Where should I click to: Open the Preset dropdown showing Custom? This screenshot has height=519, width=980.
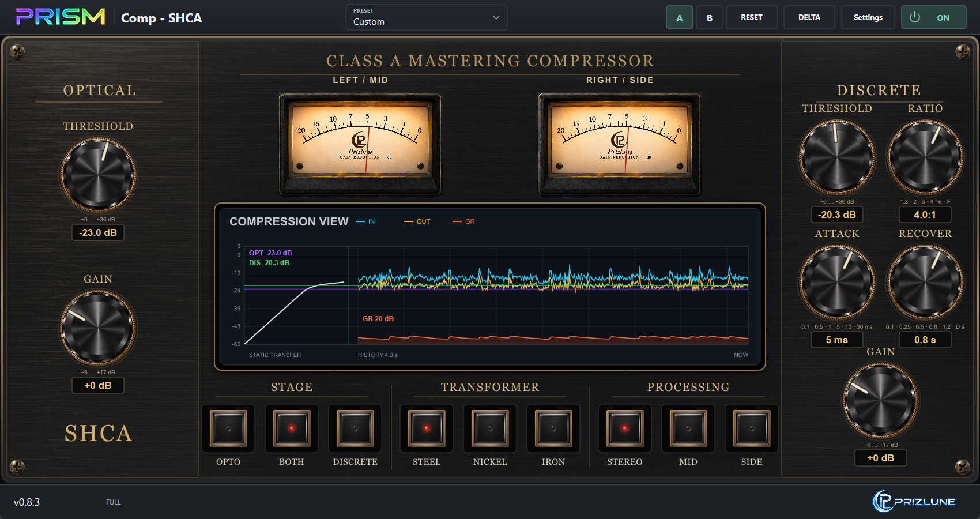427,17
